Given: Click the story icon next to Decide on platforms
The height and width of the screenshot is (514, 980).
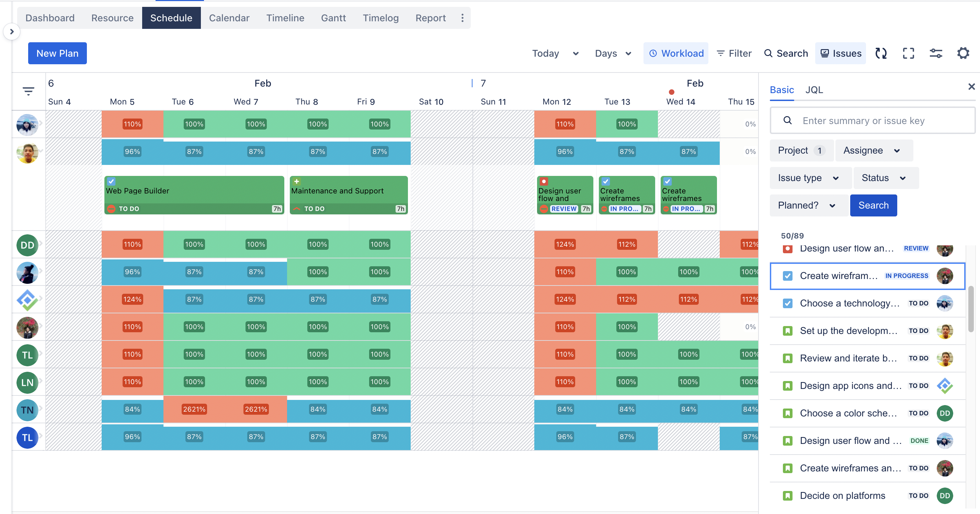Looking at the screenshot, I should point(788,495).
